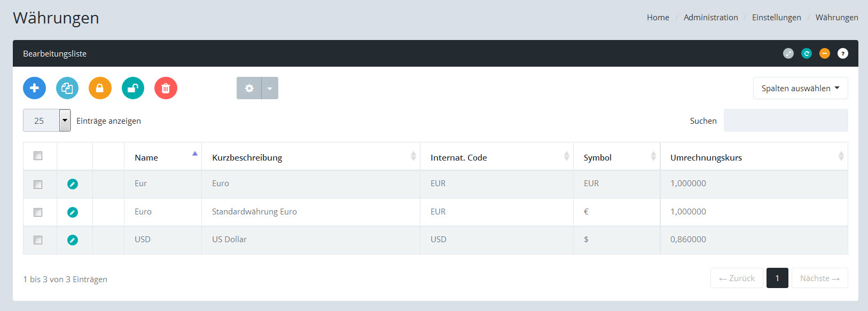Open the Spalten auswählen dropdown
Viewport: 868px width, 311px height.
800,88
